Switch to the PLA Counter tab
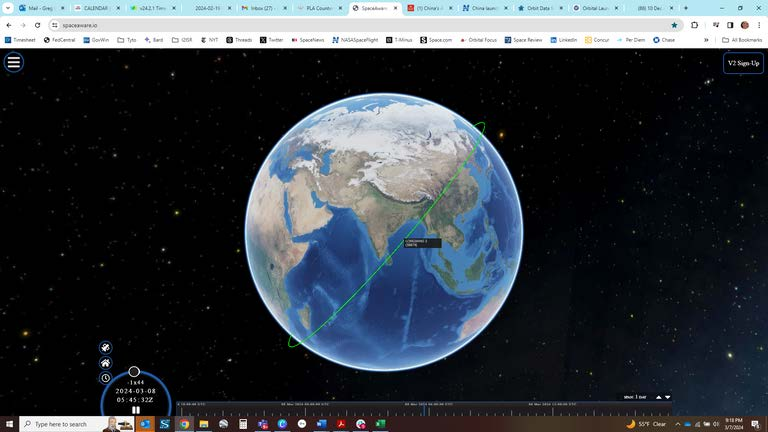Screen dimensions: 768x432 click(319, 8)
